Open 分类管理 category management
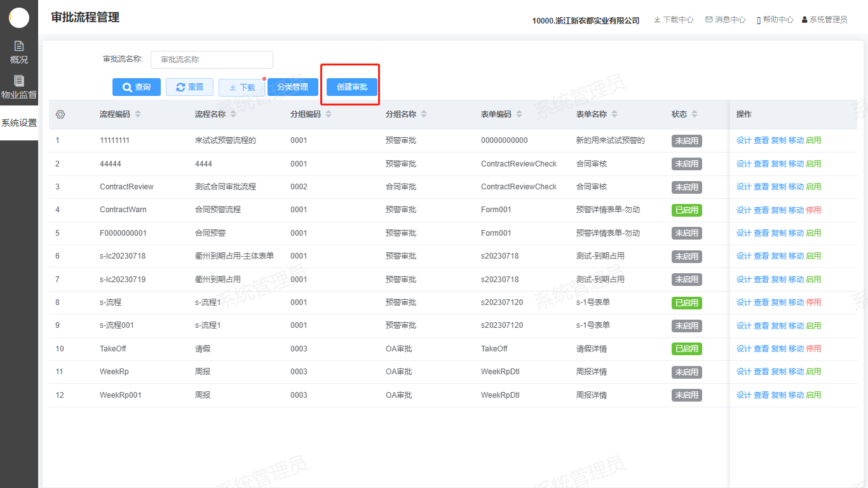Image resolution: width=868 pixels, height=488 pixels. (x=292, y=87)
